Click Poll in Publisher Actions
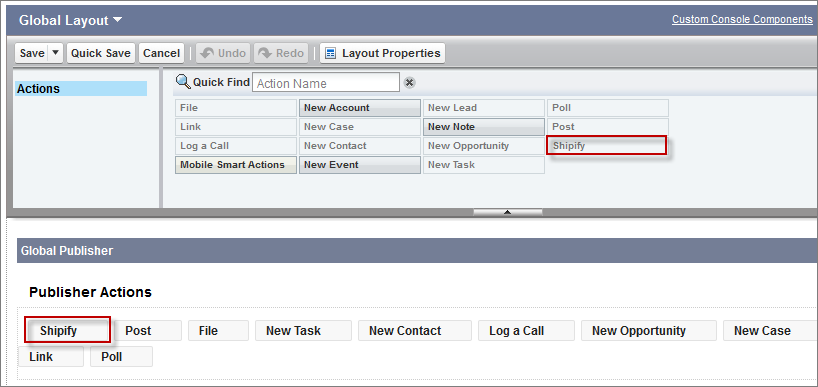 coord(122,357)
